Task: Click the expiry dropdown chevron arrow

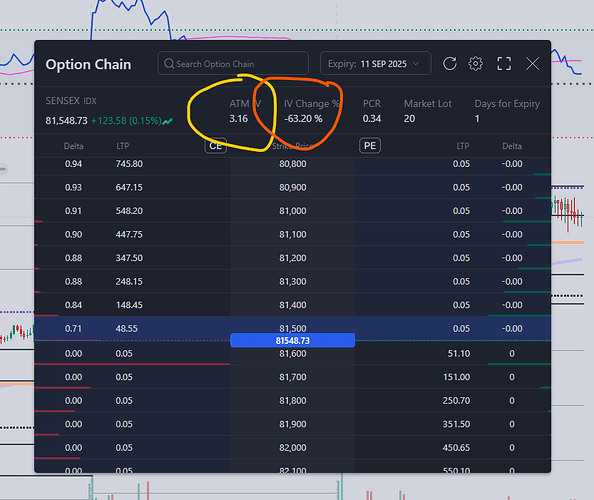Action: point(416,64)
